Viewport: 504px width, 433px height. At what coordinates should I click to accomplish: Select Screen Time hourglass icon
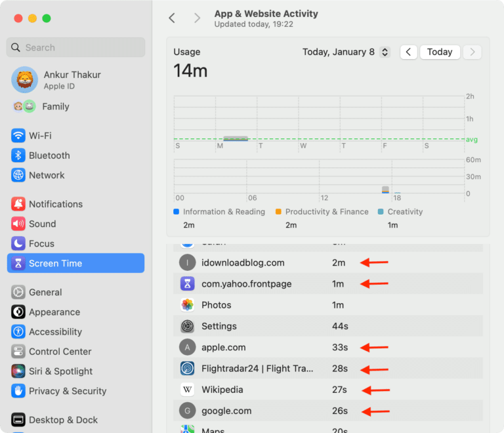18,263
